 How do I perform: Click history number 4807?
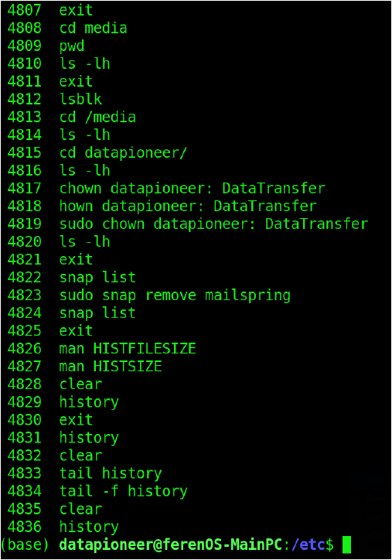point(24,10)
